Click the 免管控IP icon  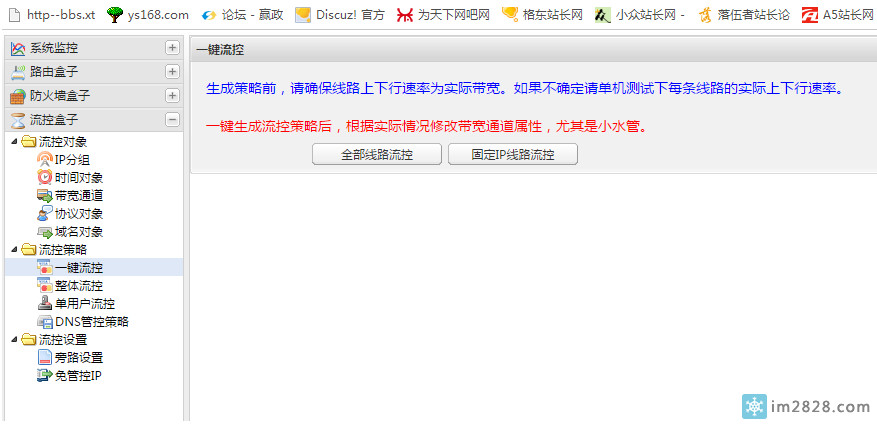45,375
